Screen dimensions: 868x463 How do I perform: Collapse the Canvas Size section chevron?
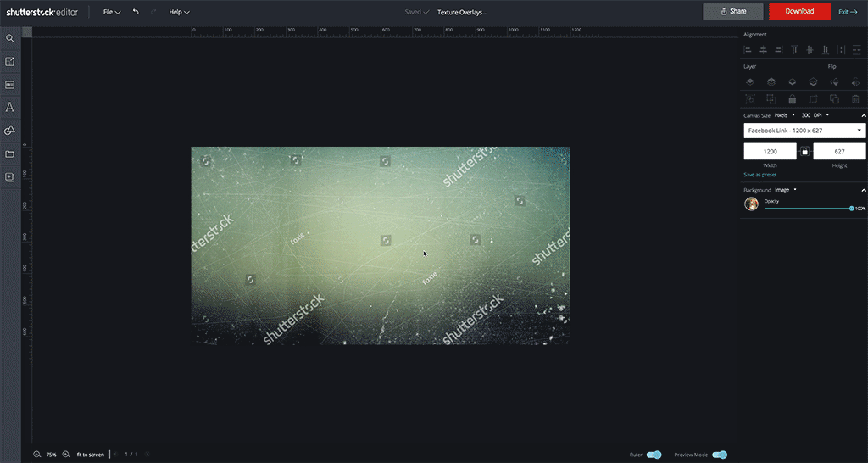point(864,115)
